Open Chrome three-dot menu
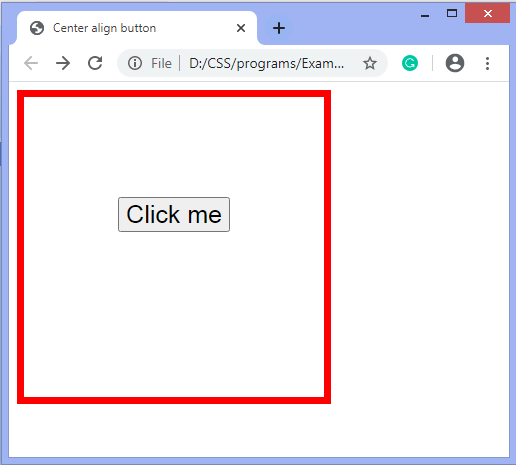 (487, 63)
